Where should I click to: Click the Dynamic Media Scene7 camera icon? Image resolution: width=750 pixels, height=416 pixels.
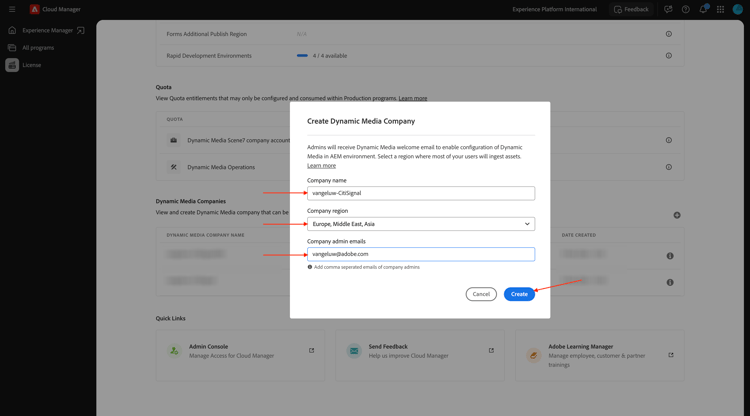coord(174,140)
